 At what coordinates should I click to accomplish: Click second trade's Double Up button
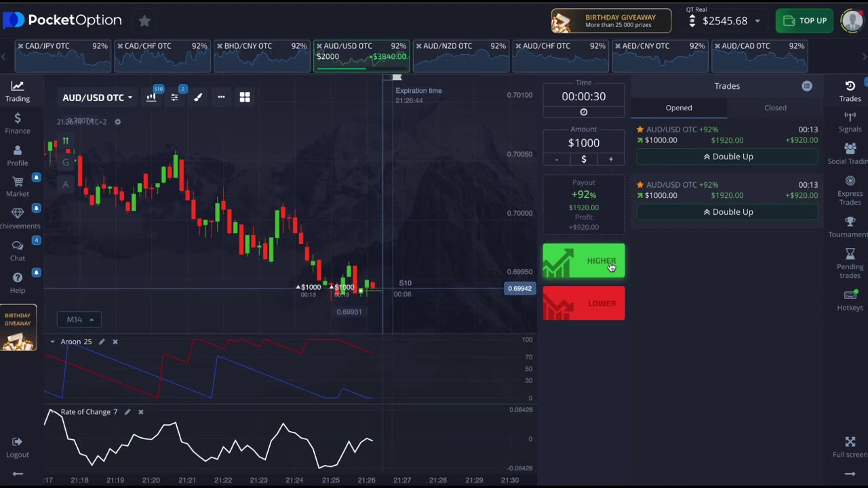click(x=727, y=212)
